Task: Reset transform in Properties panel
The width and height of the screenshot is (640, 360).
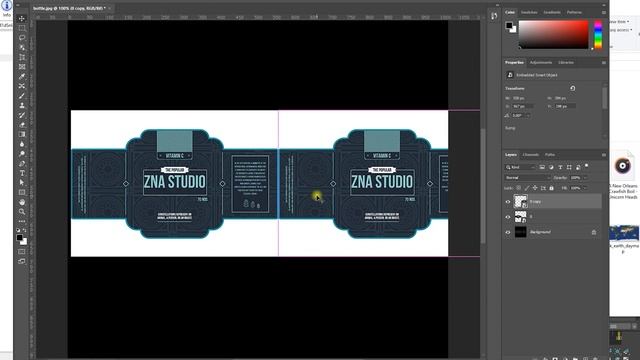Action: click(x=573, y=88)
